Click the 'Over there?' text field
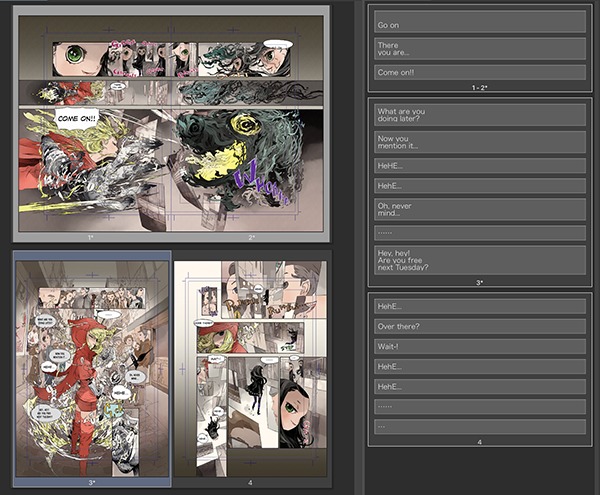This screenshot has width=600, height=495. tap(480, 326)
